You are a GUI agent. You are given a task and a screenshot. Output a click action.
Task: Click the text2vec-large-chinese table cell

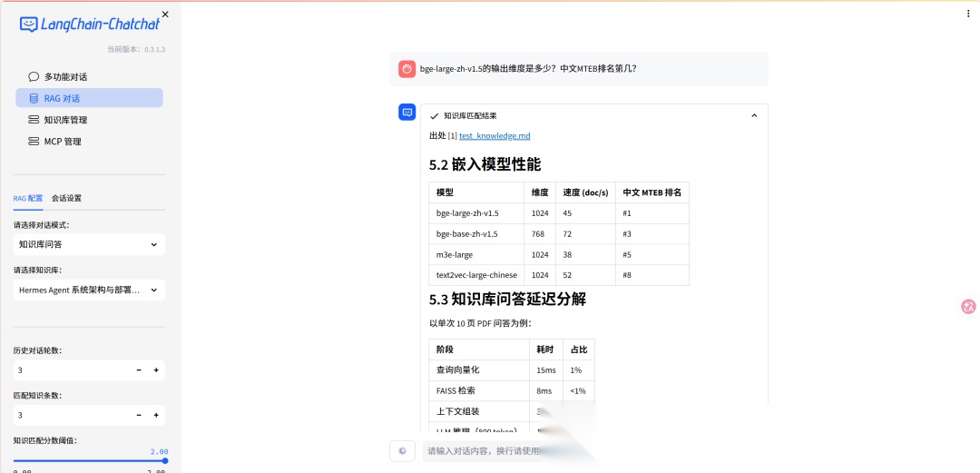click(x=476, y=275)
